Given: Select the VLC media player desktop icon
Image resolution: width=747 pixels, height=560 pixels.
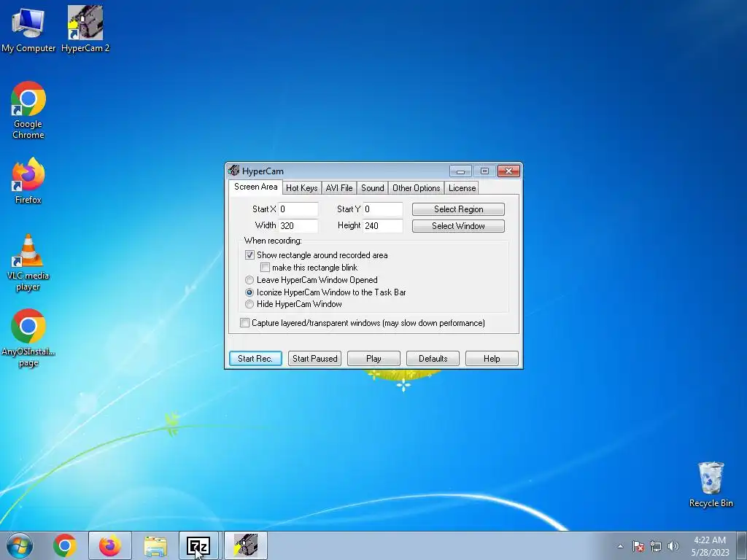Looking at the screenshot, I should [28, 262].
